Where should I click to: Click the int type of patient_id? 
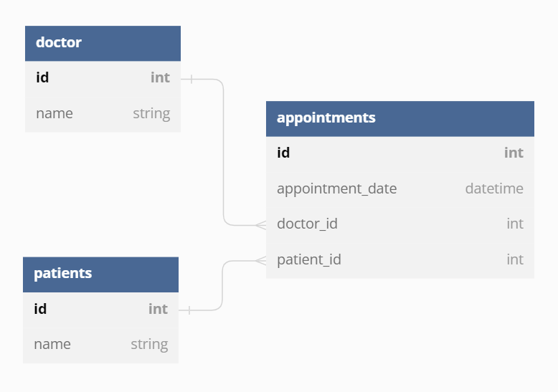click(x=514, y=259)
